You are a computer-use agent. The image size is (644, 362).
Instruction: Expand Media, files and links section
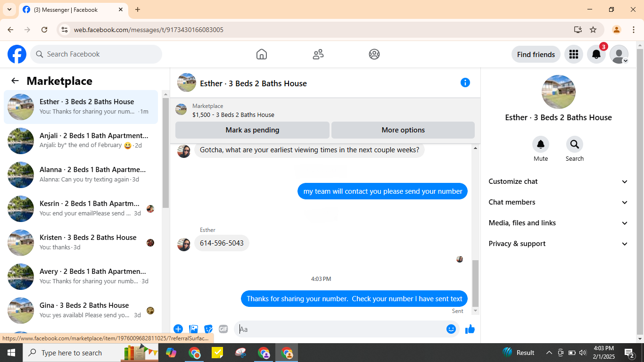click(x=558, y=223)
